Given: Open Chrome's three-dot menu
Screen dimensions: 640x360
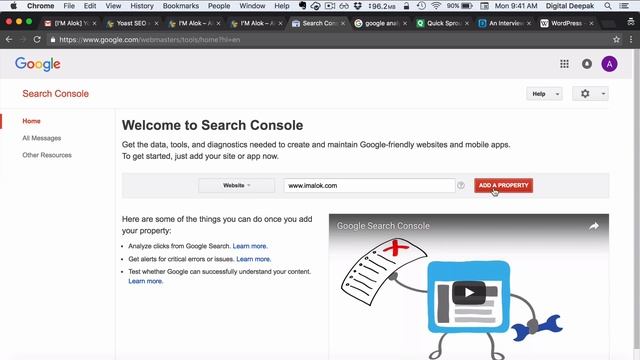Looking at the screenshot, I should (631, 40).
